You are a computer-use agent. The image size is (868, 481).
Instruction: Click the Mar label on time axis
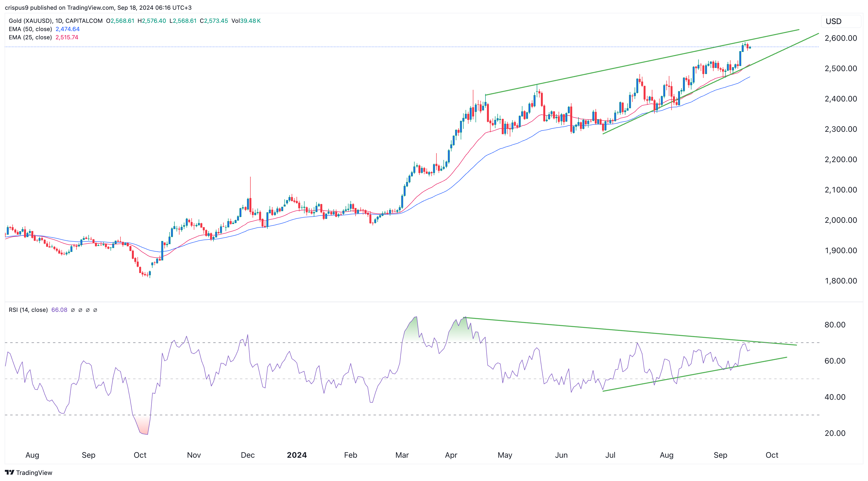click(x=402, y=455)
